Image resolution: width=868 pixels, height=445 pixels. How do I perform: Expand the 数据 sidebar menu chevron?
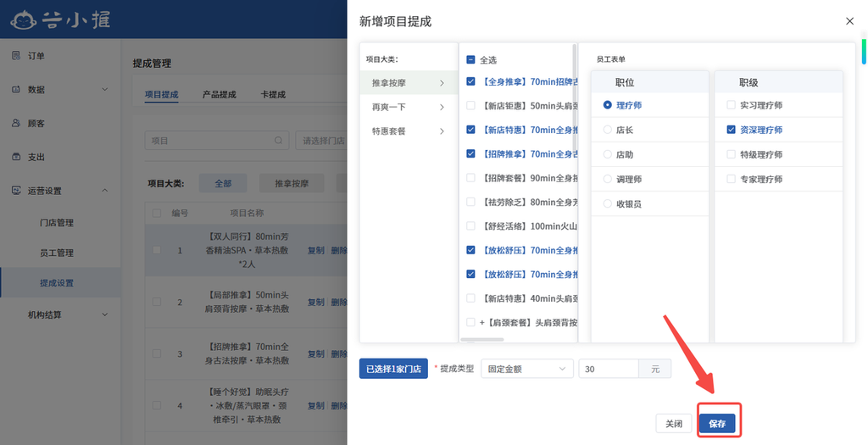(104, 89)
